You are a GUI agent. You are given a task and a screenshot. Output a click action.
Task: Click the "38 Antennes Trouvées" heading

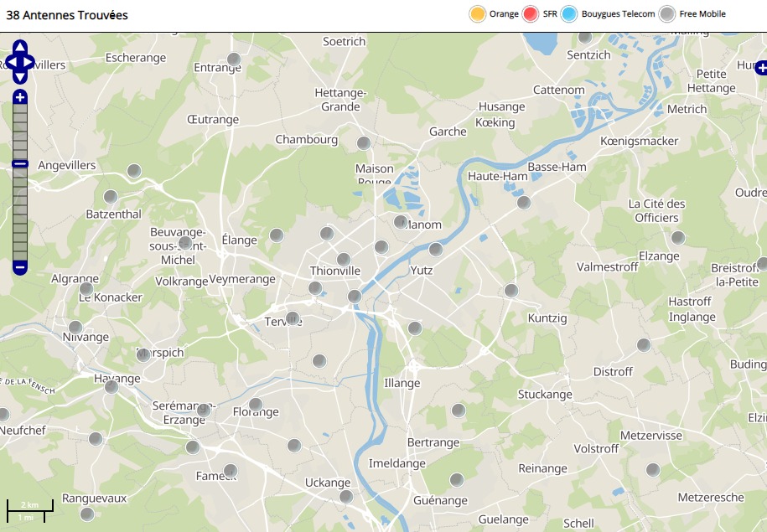pos(67,15)
